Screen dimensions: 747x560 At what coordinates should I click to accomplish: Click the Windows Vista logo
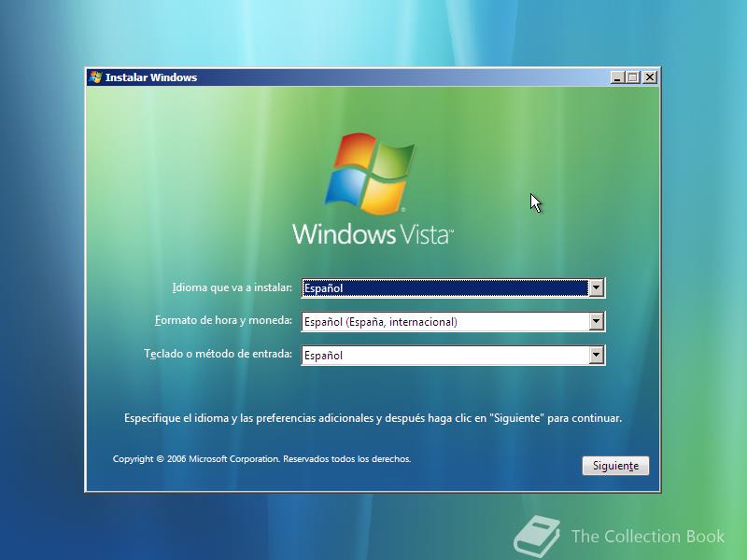point(370,173)
